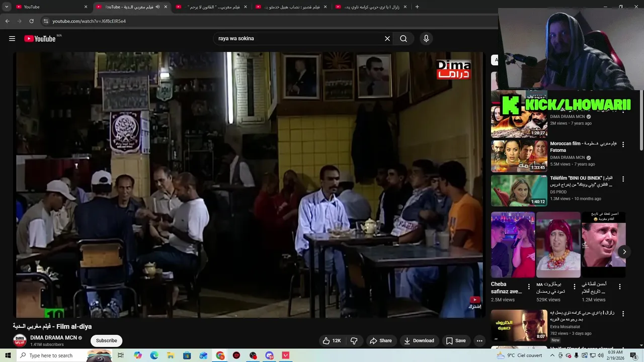Open more actions under the video

(x=479, y=340)
